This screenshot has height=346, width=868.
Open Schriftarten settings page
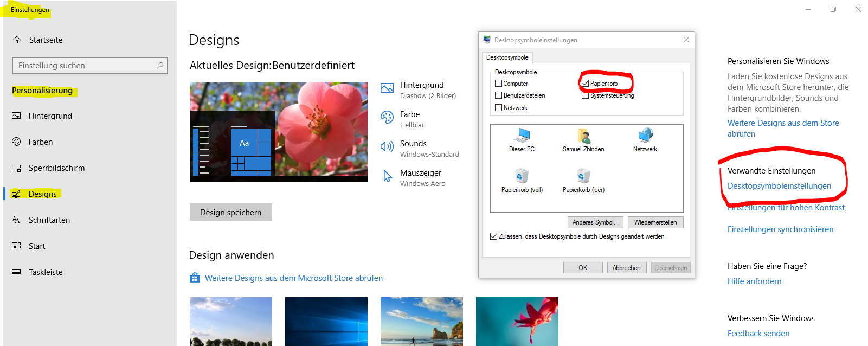(x=49, y=220)
